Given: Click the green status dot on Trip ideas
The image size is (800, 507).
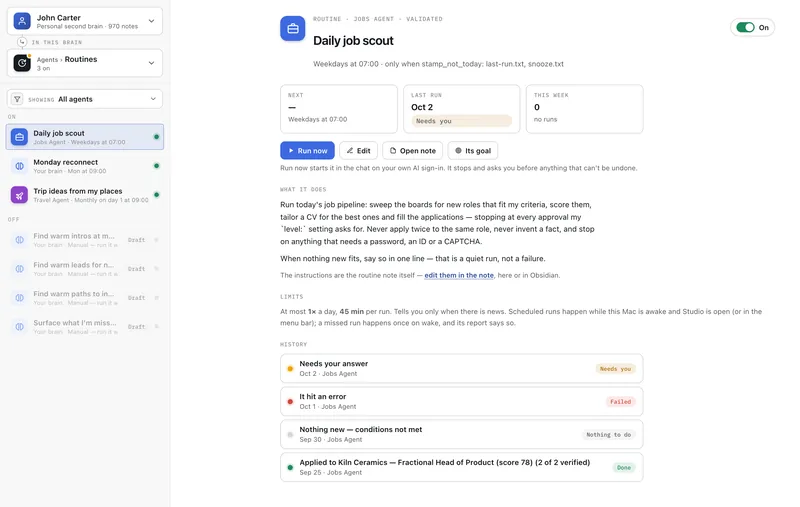Looking at the screenshot, I should [157, 195].
